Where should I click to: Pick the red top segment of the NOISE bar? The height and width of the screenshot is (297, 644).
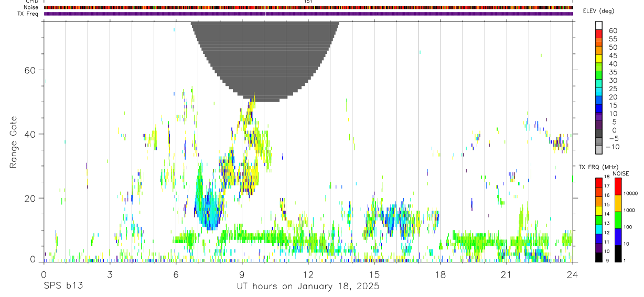pos(618,186)
